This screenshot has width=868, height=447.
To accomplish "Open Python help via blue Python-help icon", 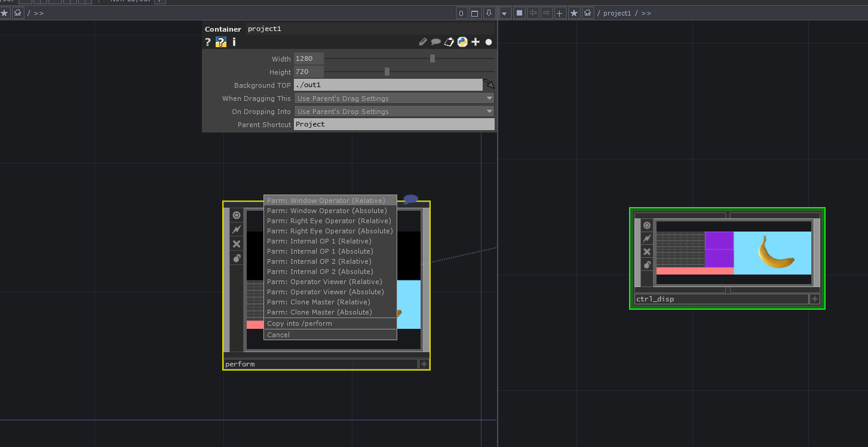I will 220,42.
